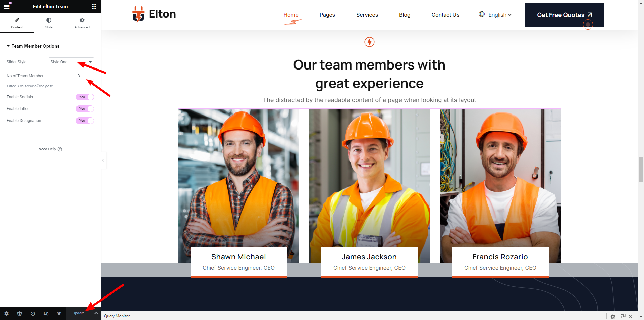Click the Need Help question icon
Screen dimensions: 644x320
(60, 149)
